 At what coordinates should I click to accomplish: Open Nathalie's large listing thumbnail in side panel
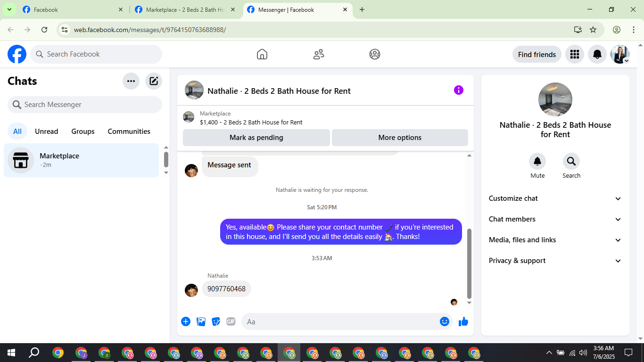[555, 99]
